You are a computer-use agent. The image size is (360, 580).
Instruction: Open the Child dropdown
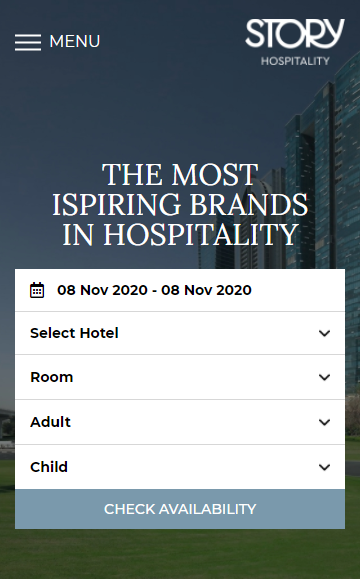pyautogui.click(x=180, y=467)
